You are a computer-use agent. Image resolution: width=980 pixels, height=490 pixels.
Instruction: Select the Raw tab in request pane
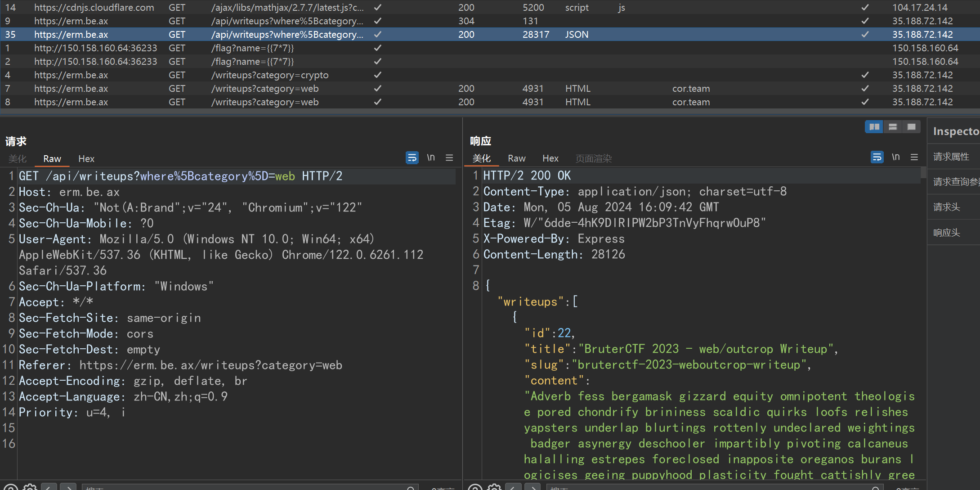[x=52, y=159]
